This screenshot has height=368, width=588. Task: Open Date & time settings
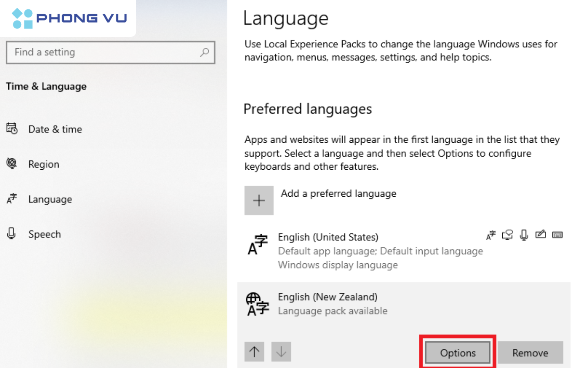tap(55, 129)
